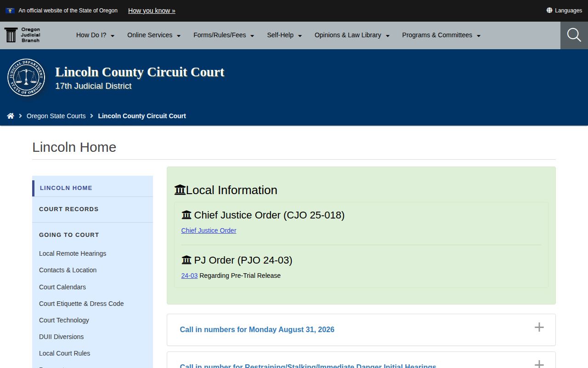Click the breadcrumb home icon

tap(11, 116)
